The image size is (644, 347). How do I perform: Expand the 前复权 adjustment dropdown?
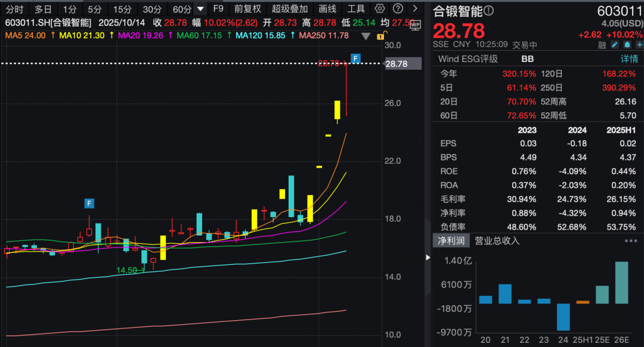247,9
